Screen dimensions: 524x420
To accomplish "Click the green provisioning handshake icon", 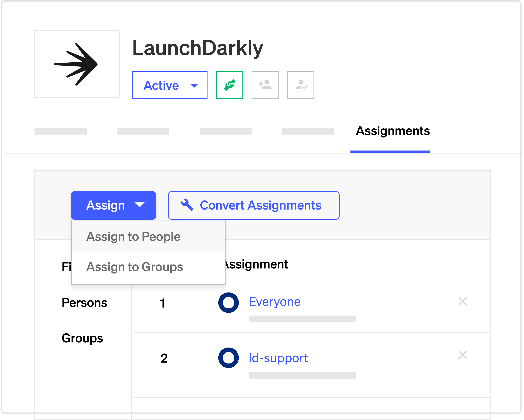I will coord(229,85).
